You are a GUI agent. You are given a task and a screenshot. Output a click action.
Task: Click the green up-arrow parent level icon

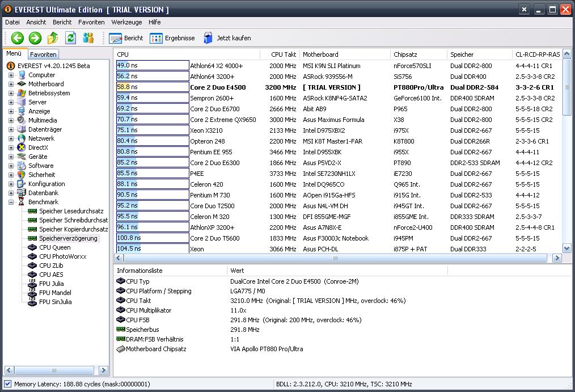[53, 38]
